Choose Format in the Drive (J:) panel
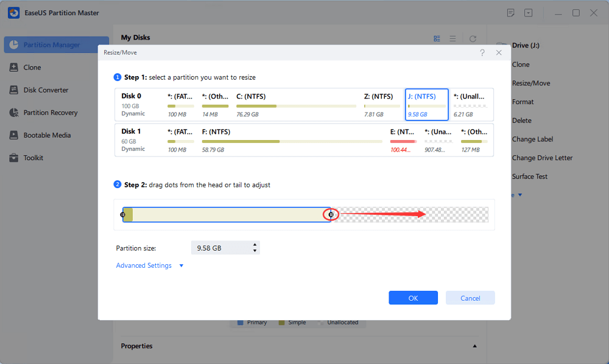 523,102
